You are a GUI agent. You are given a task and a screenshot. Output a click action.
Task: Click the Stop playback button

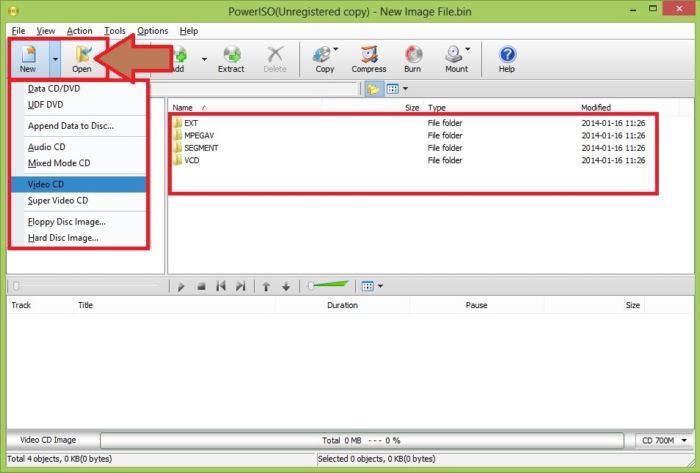201,286
